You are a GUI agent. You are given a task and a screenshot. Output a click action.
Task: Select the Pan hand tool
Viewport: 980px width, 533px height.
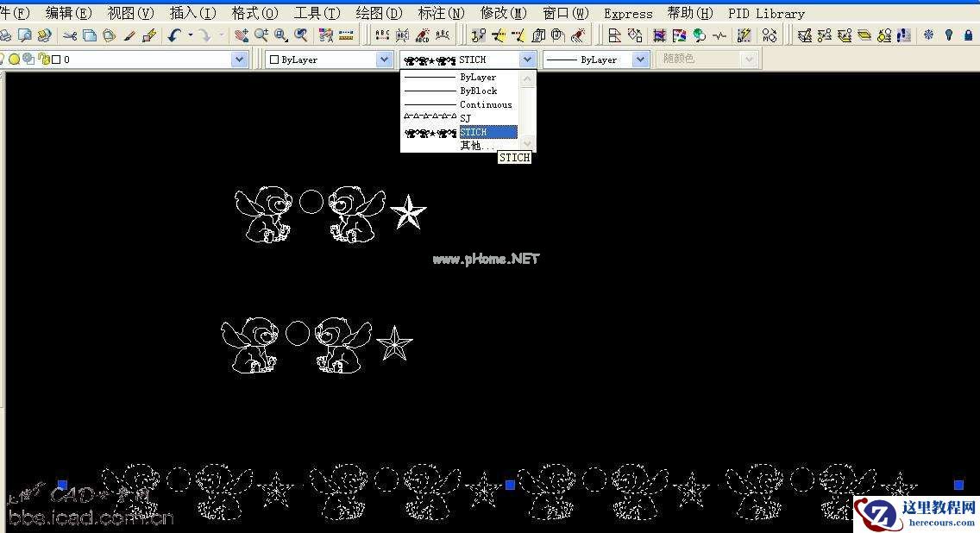tap(241, 35)
